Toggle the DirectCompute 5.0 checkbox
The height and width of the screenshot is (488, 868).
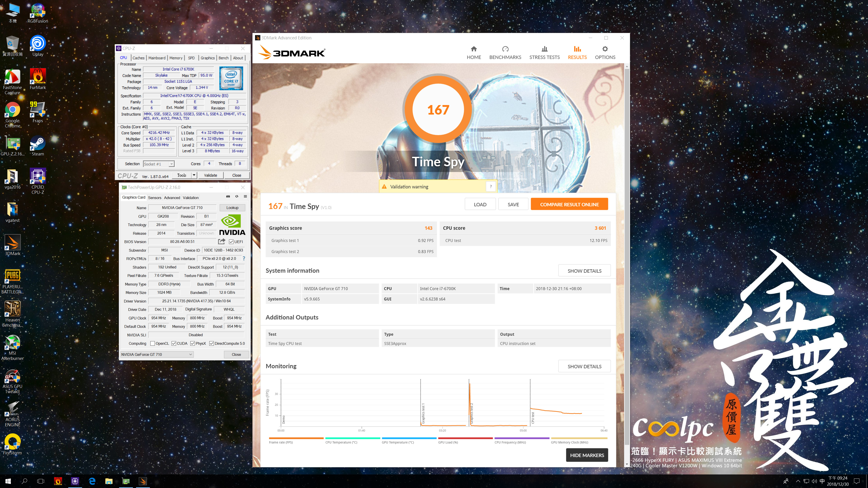[x=212, y=343]
